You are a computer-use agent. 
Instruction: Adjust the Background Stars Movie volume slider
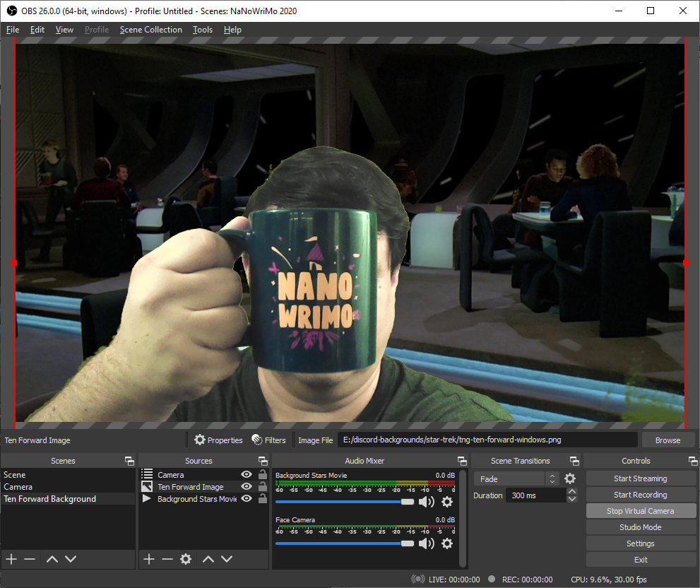pos(345,502)
